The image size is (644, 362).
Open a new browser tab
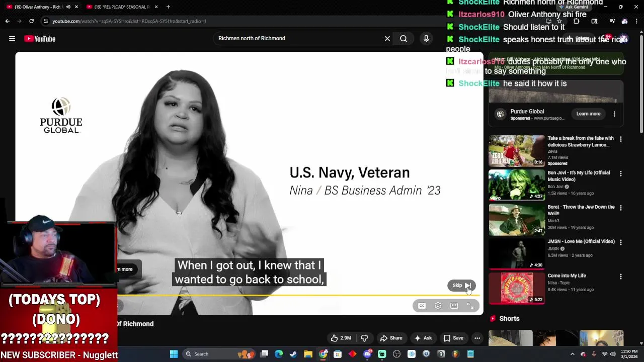click(x=168, y=7)
